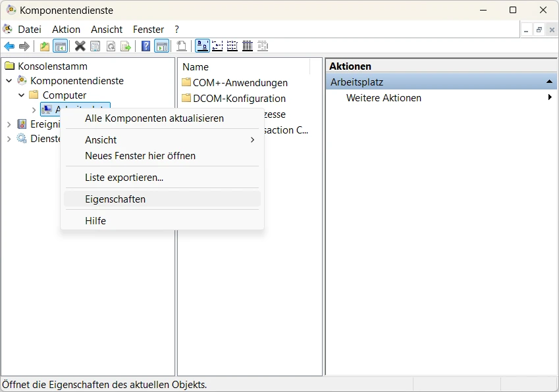Switch to Details view icon in toolbar
This screenshot has height=392, width=559.
click(x=248, y=46)
